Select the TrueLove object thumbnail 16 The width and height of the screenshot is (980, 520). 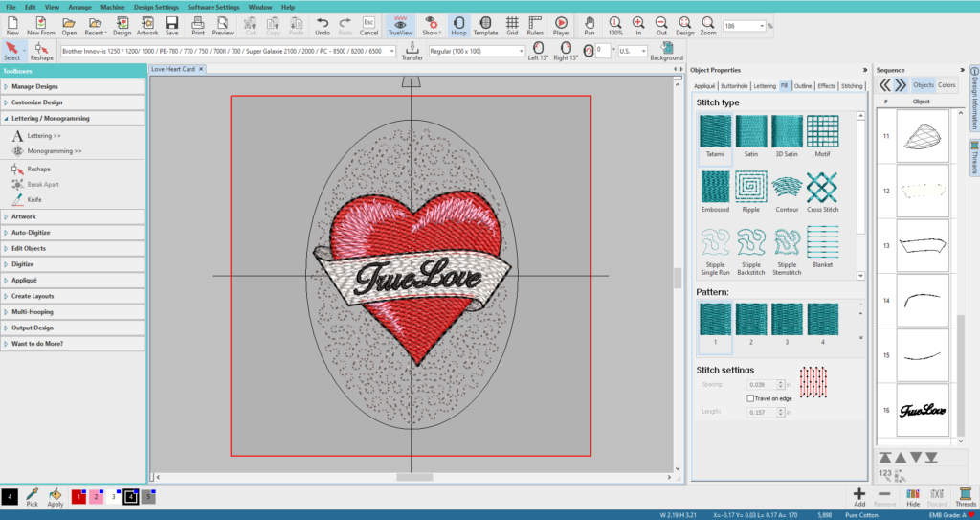(921, 409)
